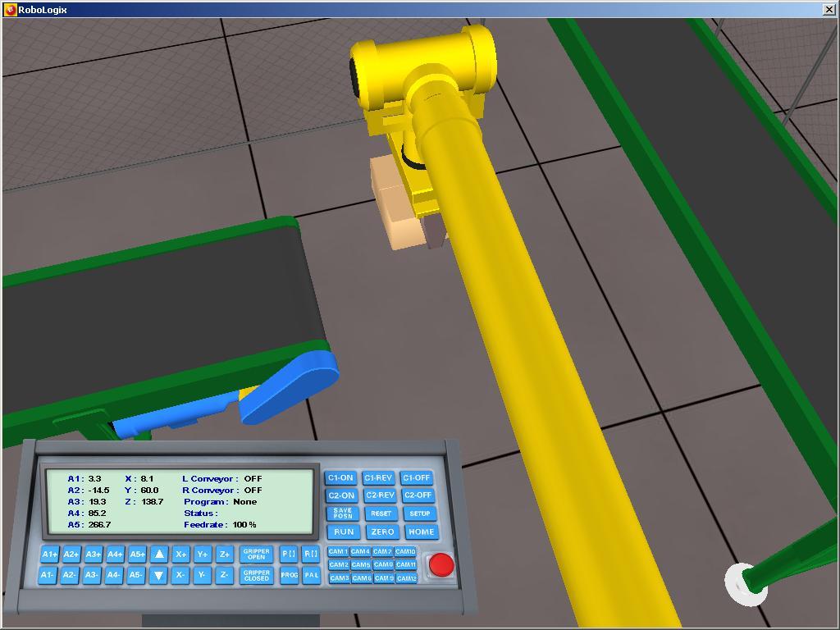Switch to CAM 12 camera view
This screenshot has width=840, height=630.
click(x=406, y=577)
